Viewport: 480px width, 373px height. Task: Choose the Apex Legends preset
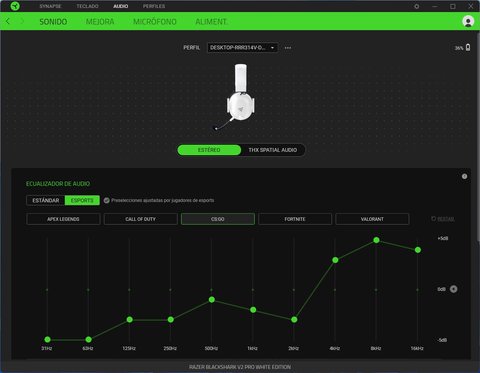pyautogui.click(x=63, y=219)
